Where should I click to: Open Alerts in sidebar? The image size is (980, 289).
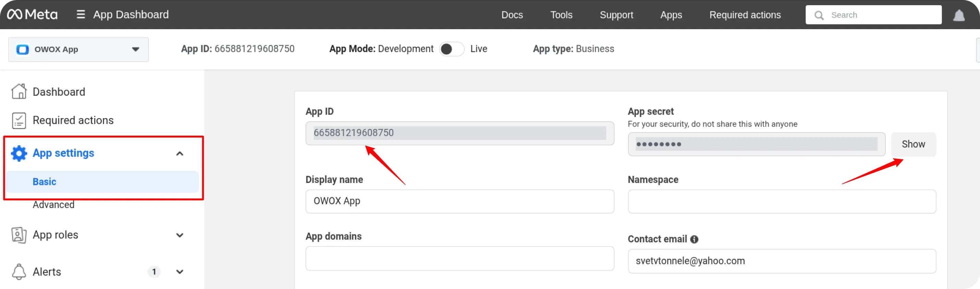[47, 272]
